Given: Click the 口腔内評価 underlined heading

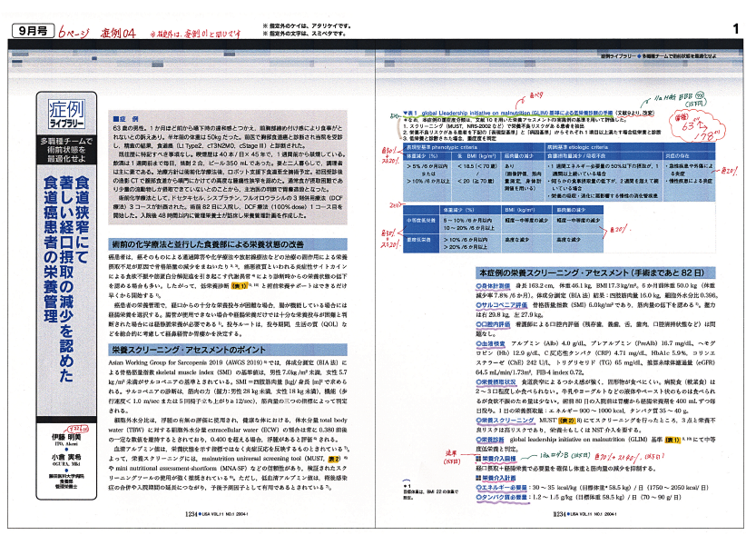Looking at the screenshot, I should 500,322.
